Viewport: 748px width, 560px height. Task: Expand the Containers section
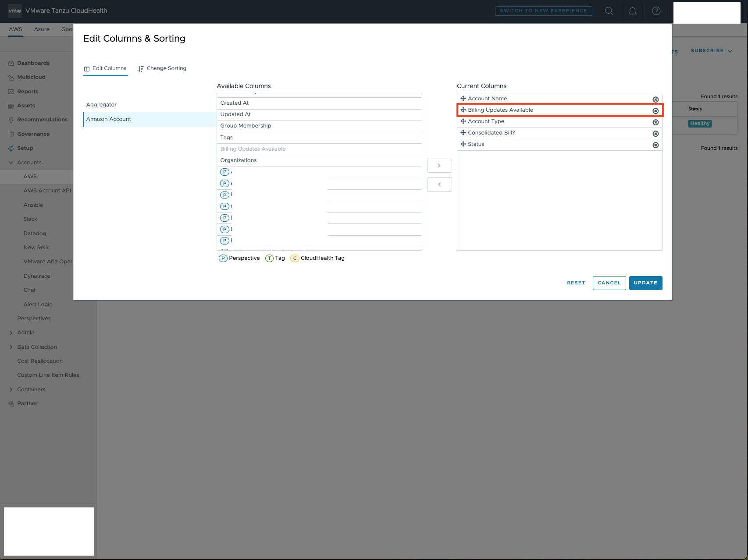point(11,390)
